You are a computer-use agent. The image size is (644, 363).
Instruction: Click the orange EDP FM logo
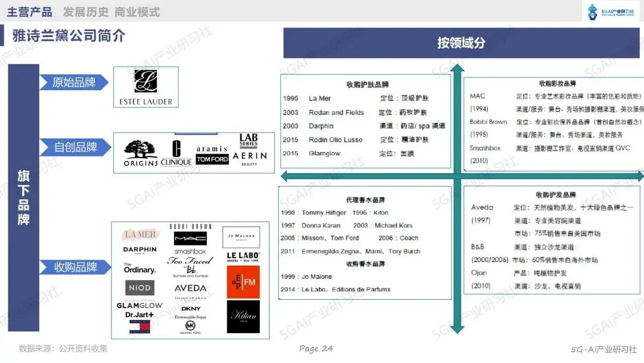pyautogui.click(x=243, y=282)
